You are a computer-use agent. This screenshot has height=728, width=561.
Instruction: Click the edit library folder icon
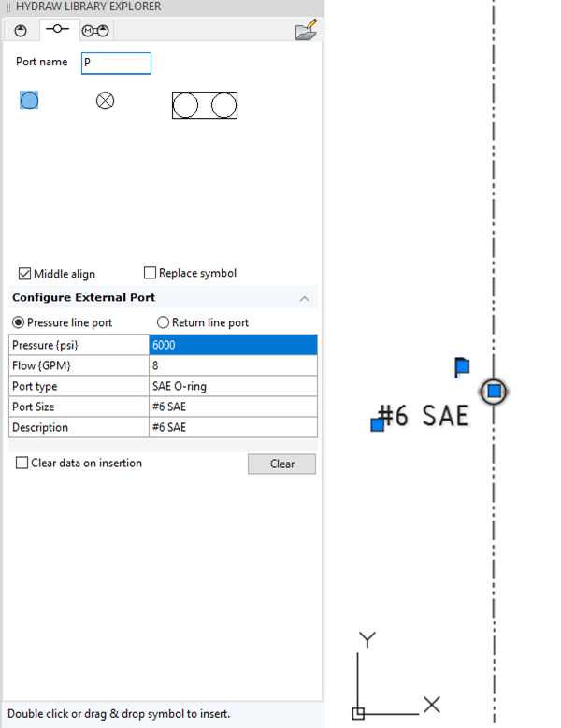306,32
